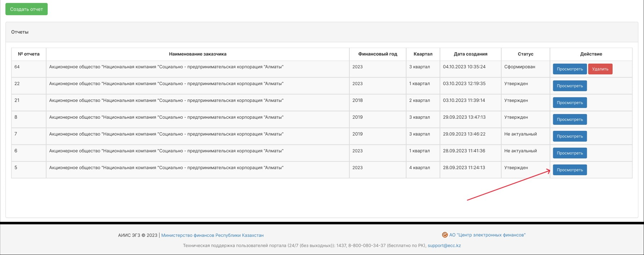Delete report 64 with Удалить button
Image resolution: width=644 pixels, height=255 pixels.
(600, 69)
